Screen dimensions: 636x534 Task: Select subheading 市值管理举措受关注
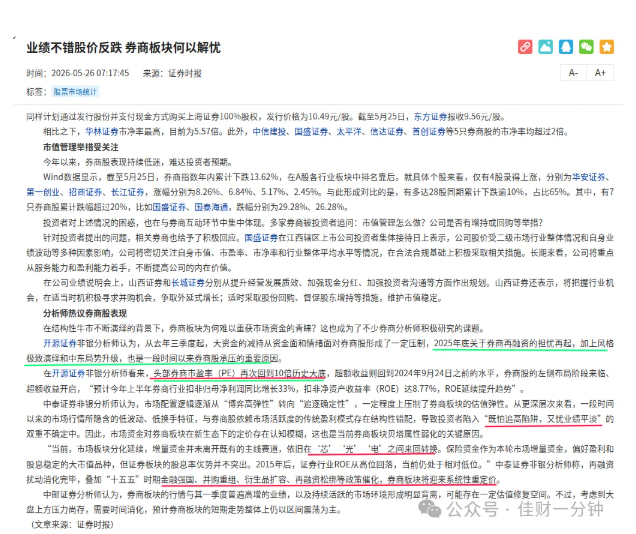coord(81,147)
